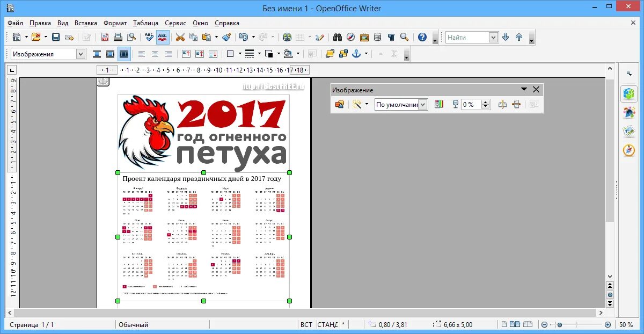Open Undo history dropdown arrow
Screen dimensions: 644x334
(253, 37)
